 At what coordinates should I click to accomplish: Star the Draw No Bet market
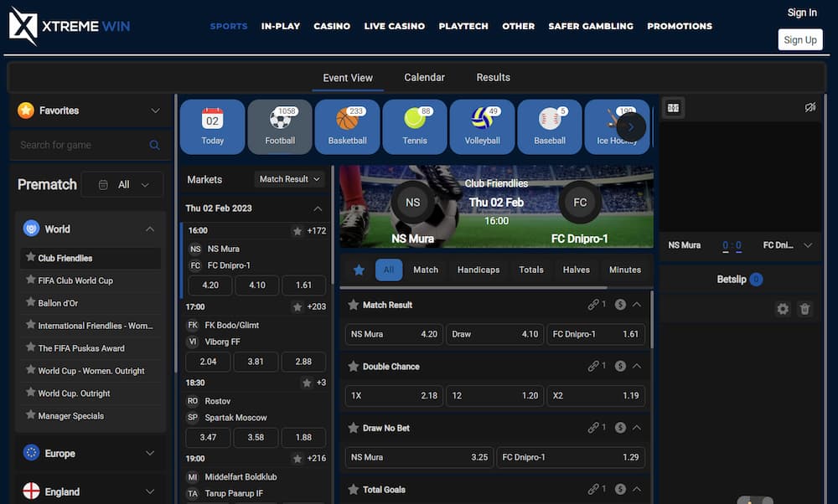click(354, 427)
